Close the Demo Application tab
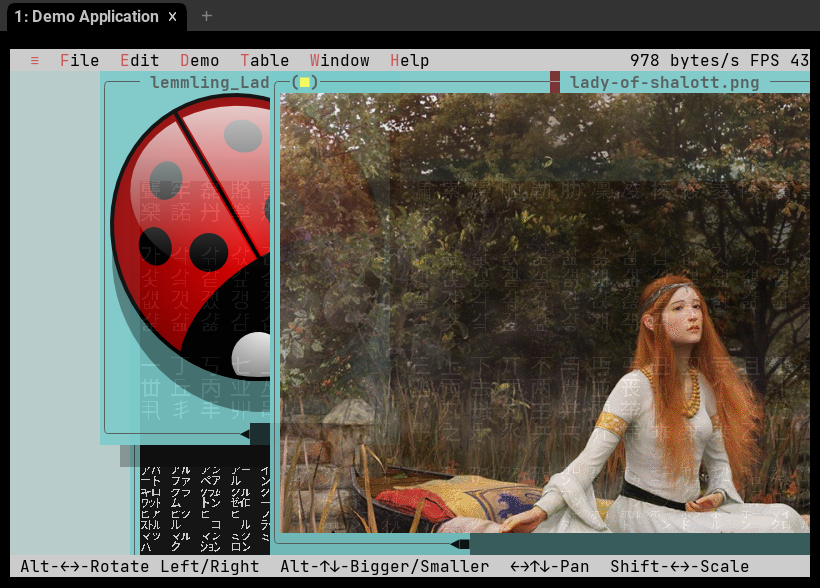The height and width of the screenshot is (588, 820). 173,17
